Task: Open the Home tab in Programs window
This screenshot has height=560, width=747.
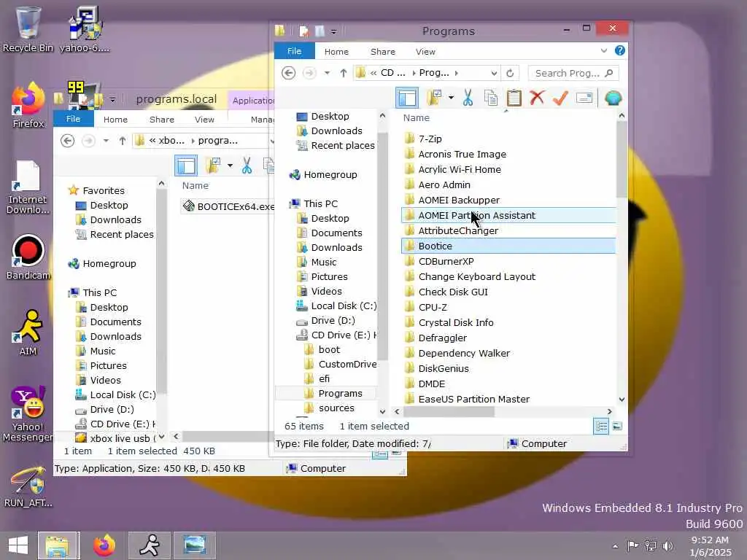Action: [336, 52]
